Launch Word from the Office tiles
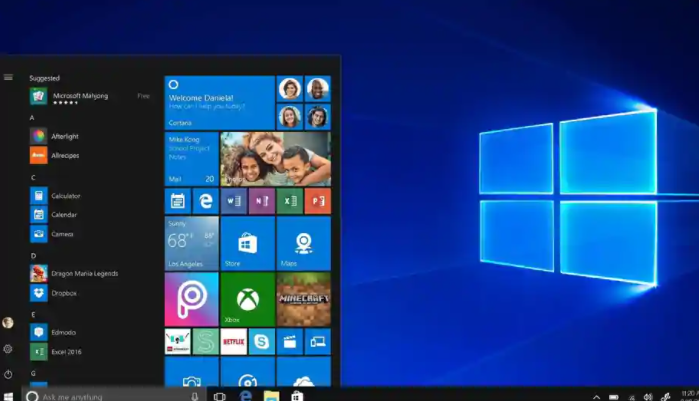 [234, 201]
